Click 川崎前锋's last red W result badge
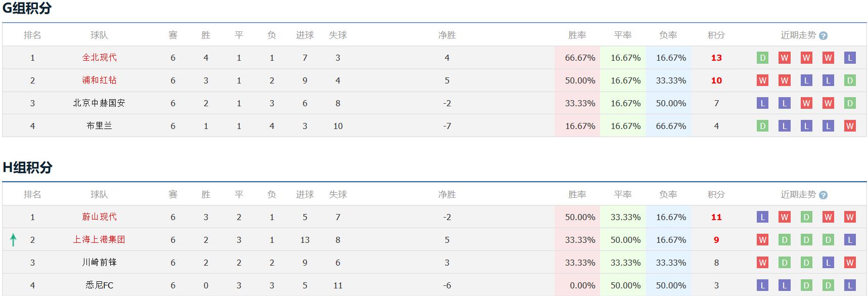The image size is (868, 296). 850,263
